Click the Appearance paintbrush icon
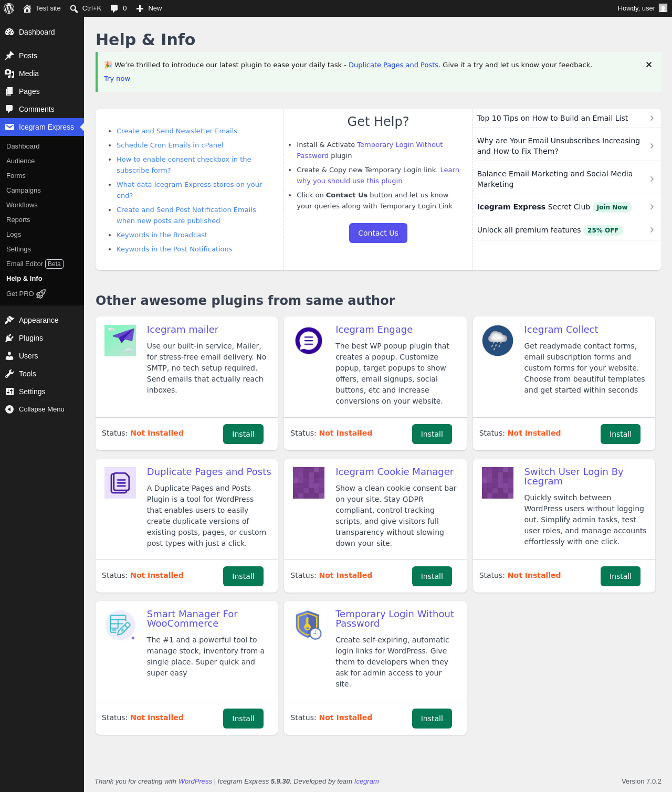This screenshot has width=672, height=792. tap(9, 320)
